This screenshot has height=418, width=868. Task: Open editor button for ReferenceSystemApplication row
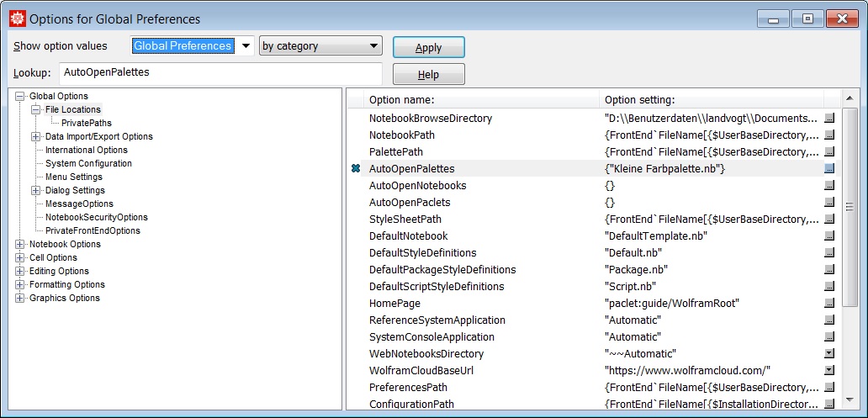828,320
